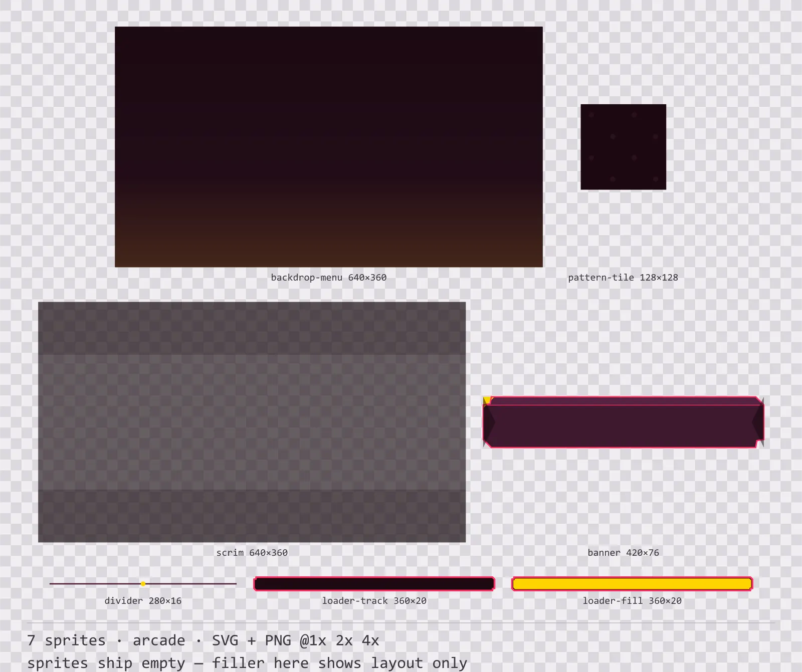The width and height of the screenshot is (802, 672).
Task: Click the 'divider 280×16' label
Action: click(x=143, y=600)
